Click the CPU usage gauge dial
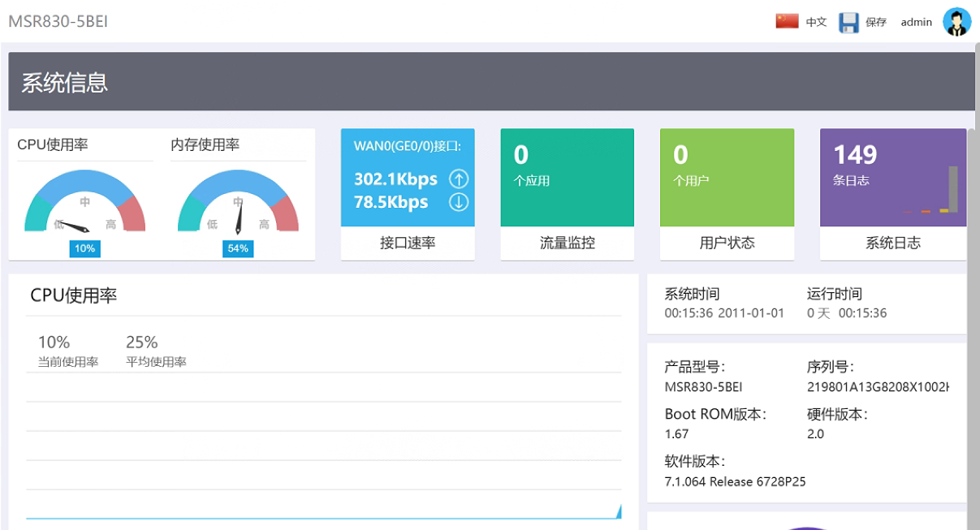The image size is (980, 530). tap(84, 203)
